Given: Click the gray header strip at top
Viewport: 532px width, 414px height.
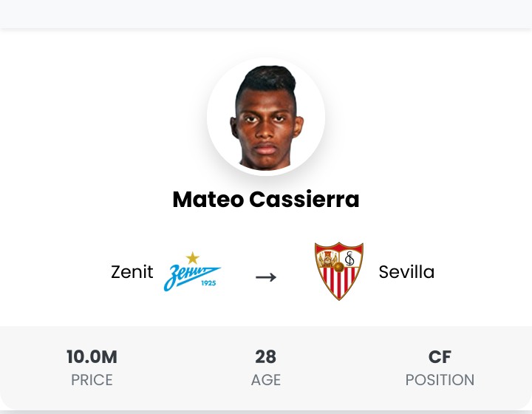Looking at the screenshot, I should click(x=266, y=14).
